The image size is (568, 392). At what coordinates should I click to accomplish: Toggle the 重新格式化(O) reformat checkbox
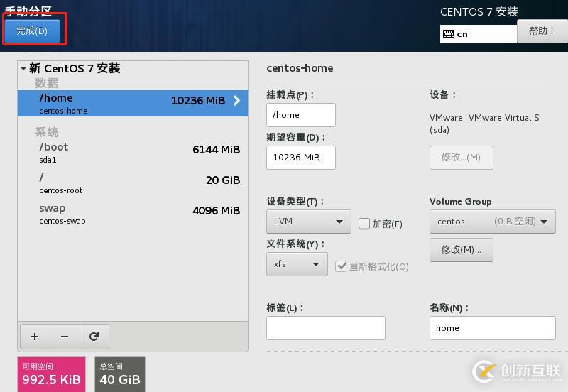tap(341, 266)
